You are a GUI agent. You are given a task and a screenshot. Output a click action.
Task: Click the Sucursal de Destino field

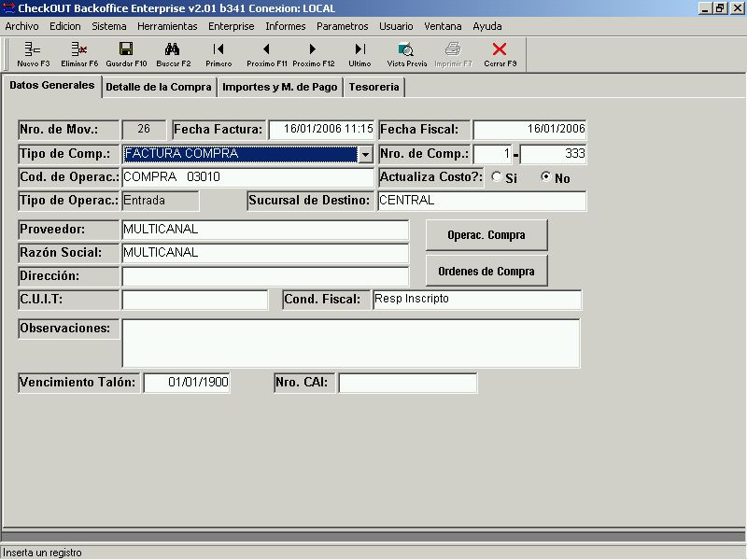pos(482,201)
